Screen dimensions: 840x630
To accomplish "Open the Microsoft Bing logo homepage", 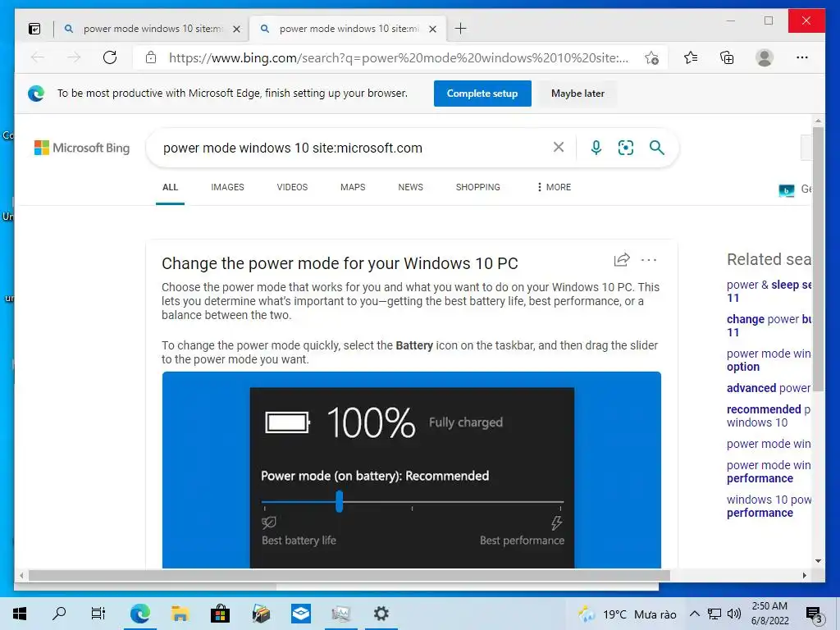I will [82, 148].
